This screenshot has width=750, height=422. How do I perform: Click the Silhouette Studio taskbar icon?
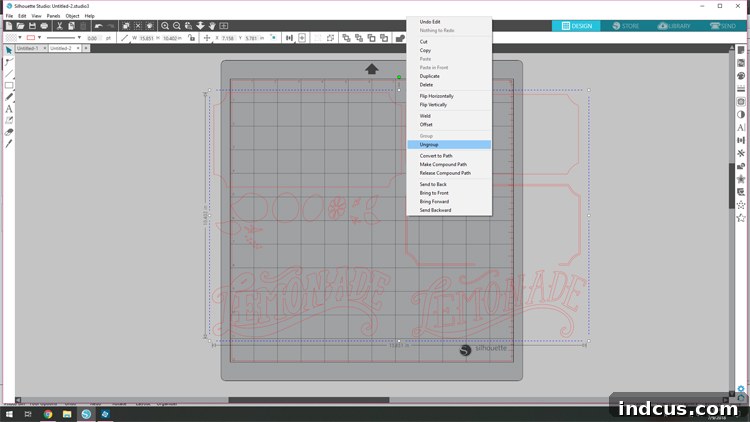click(x=86, y=414)
